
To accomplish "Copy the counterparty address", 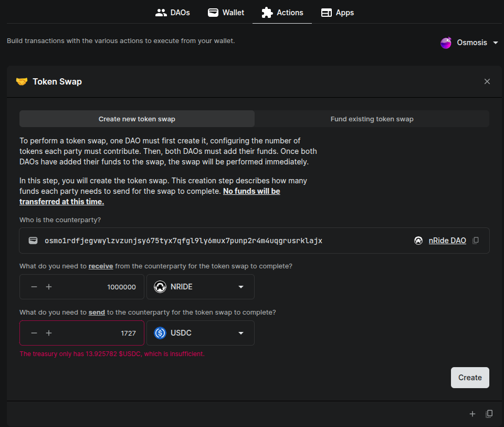I will click(x=476, y=241).
